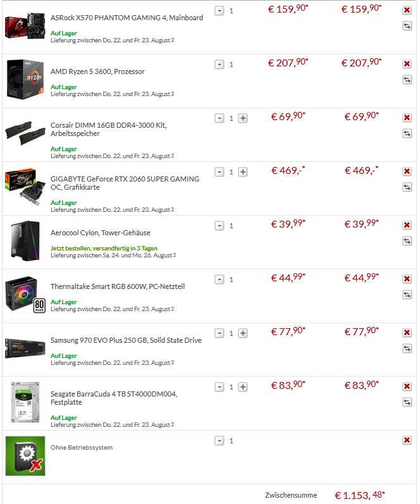Click swap icon for Corsair DIMM 16GB
The width and height of the screenshot is (420, 504).
407,133
